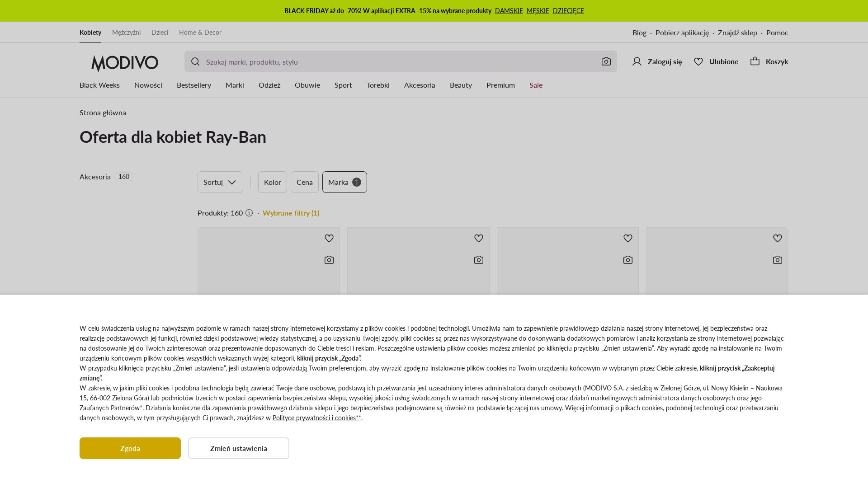The height and width of the screenshot is (488, 868).
Task: Click Znajdź sklep link
Action: point(737,33)
